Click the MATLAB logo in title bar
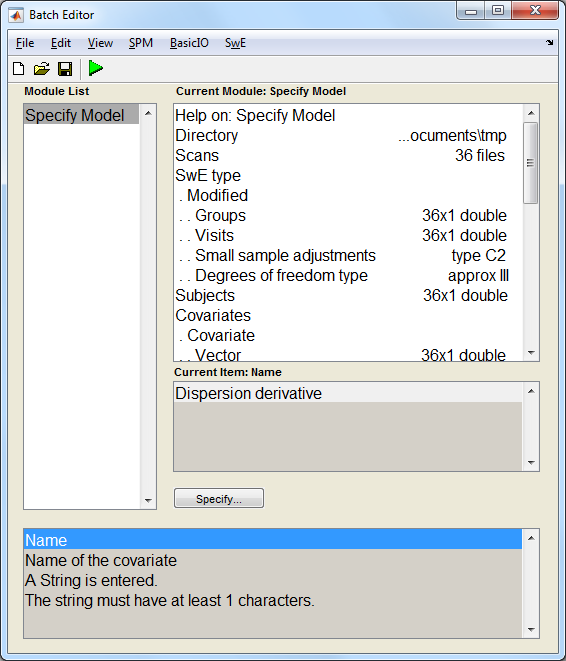Image resolution: width=566 pixels, height=661 pixels. coord(17,15)
